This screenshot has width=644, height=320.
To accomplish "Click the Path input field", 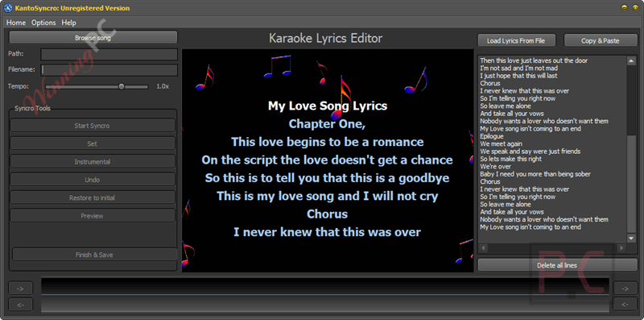I will pyautogui.click(x=109, y=54).
